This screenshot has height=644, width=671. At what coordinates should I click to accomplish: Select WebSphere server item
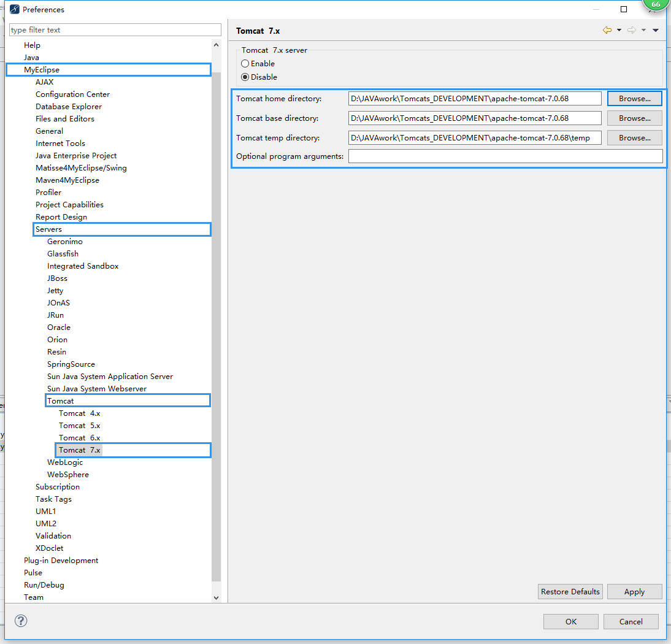67,475
